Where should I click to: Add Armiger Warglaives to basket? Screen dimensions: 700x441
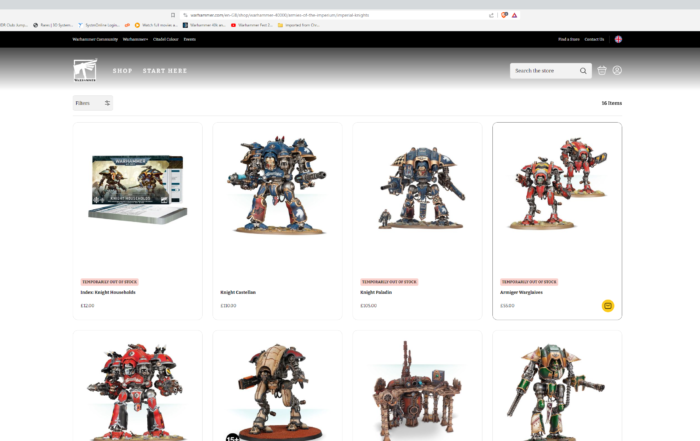tap(608, 306)
